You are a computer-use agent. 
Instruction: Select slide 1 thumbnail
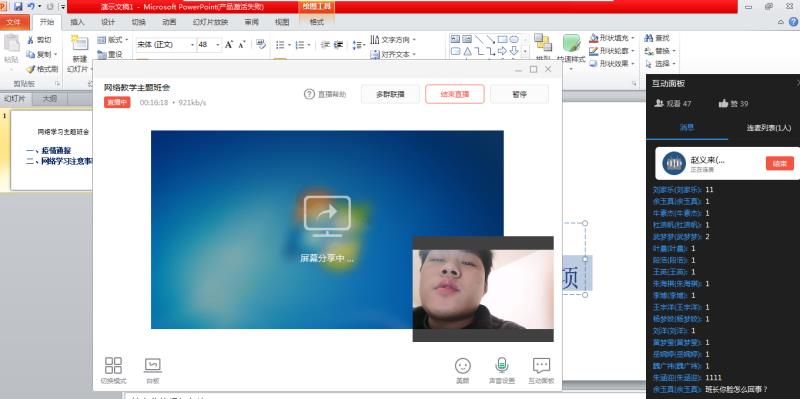tap(51, 151)
